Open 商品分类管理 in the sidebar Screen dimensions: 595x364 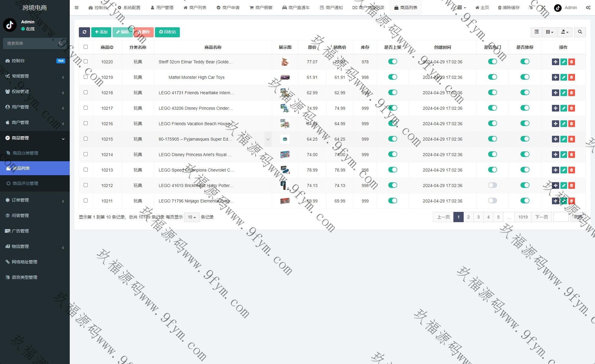tap(25, 153)
